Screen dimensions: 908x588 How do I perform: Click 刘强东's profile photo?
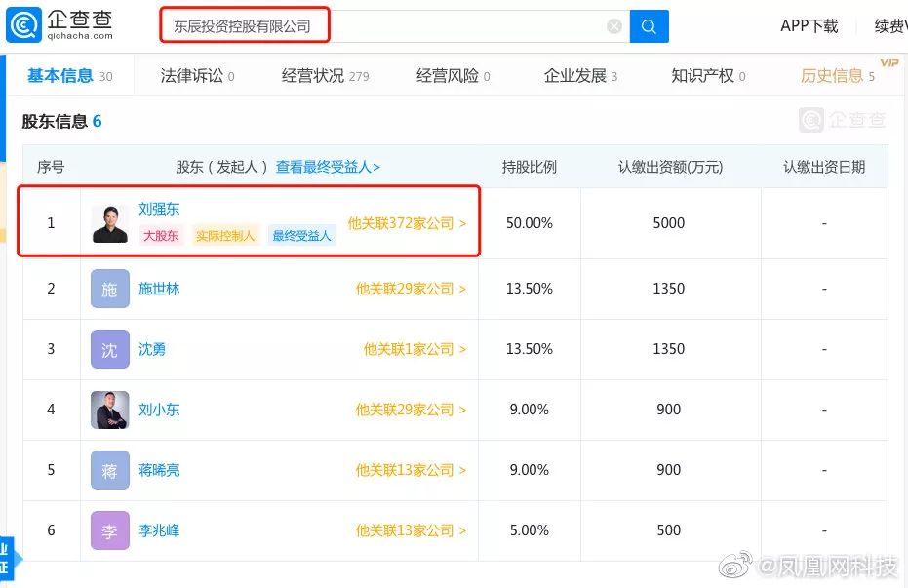[x=109, y=223]
